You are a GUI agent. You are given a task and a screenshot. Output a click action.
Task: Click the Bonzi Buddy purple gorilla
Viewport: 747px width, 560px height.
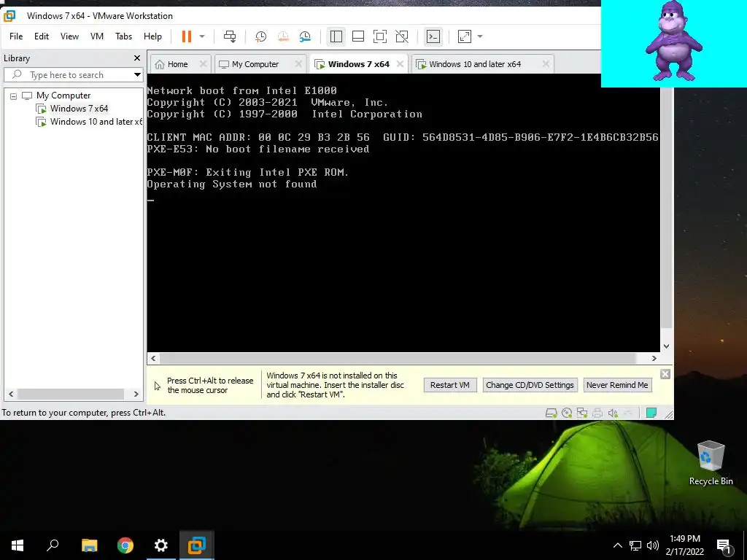(x=673, y=41)
